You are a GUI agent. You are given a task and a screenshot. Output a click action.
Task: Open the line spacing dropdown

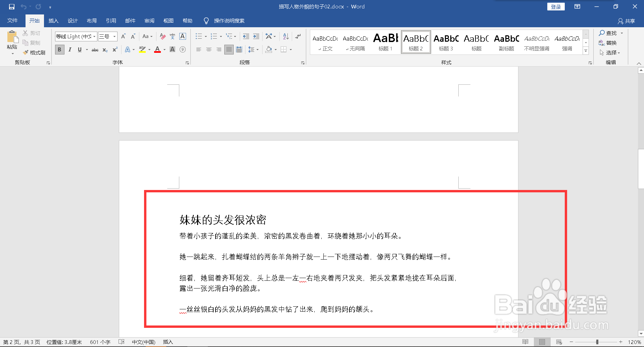(253, 49)
